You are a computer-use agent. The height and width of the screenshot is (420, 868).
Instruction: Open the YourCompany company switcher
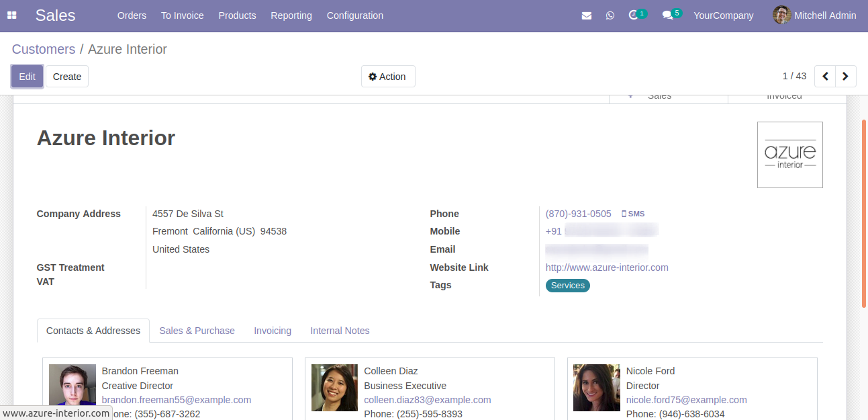point(724,15)
